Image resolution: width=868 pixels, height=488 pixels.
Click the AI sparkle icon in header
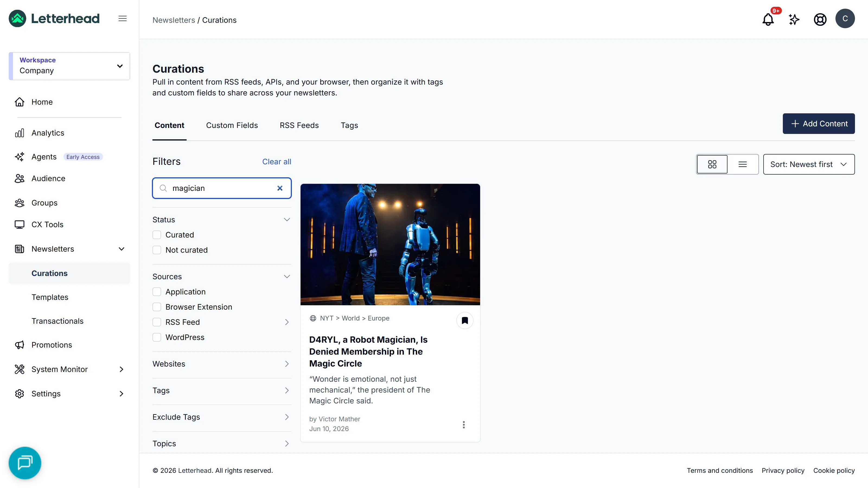pos(794,19)
